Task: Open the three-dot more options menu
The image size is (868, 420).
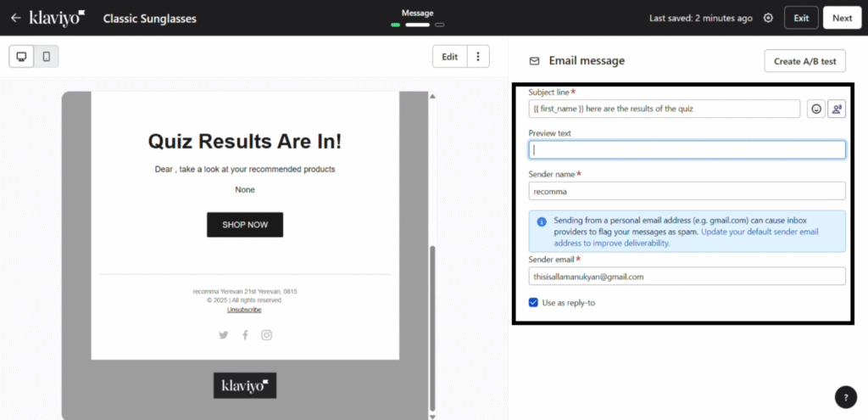Action: (478, 57)
